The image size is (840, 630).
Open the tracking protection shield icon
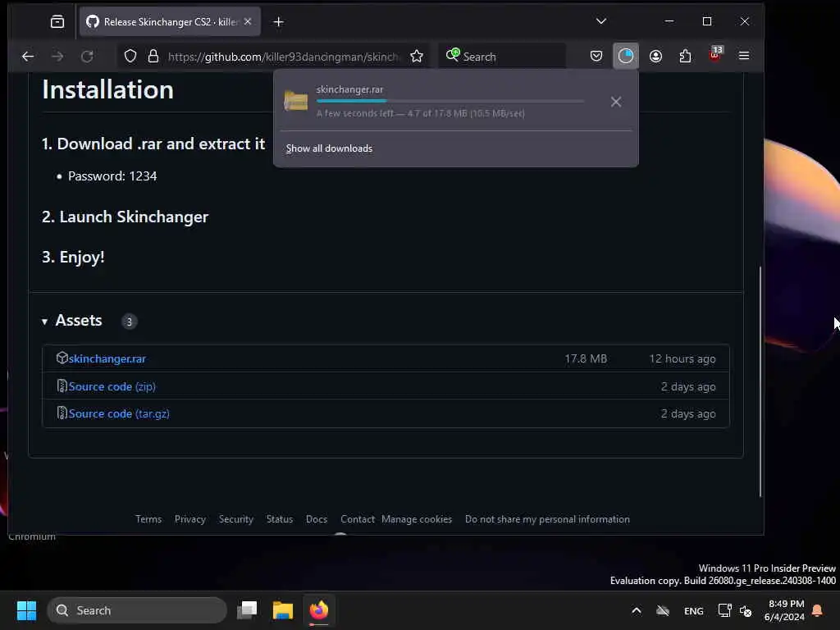[130, 57]
